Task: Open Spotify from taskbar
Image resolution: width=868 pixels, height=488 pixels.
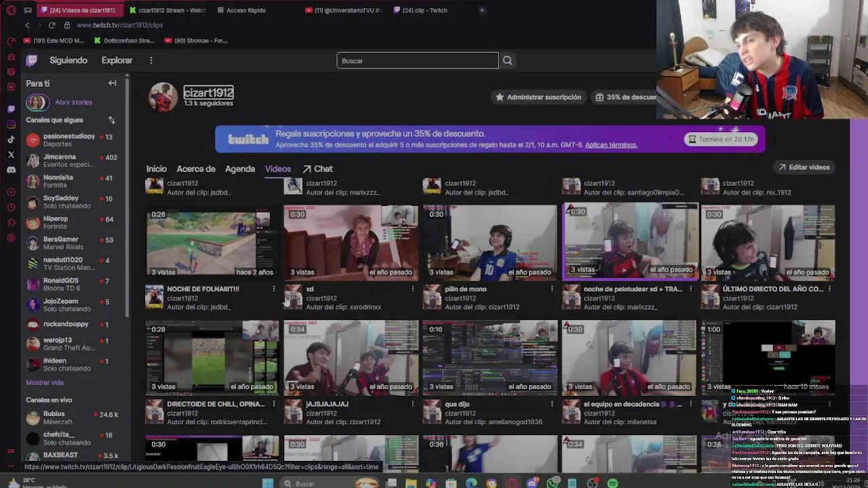Action: pyautogui.click(x=612, y=483)
